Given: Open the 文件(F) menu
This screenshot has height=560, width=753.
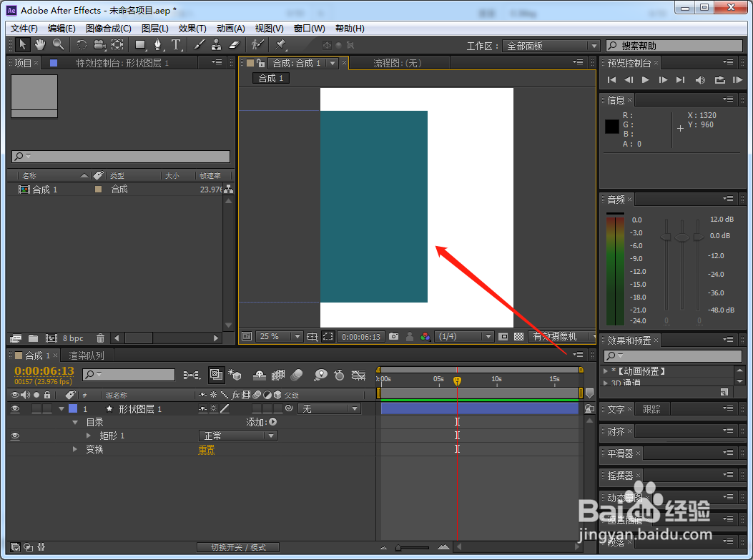Looking at the screenshot, I should point(24,29).
